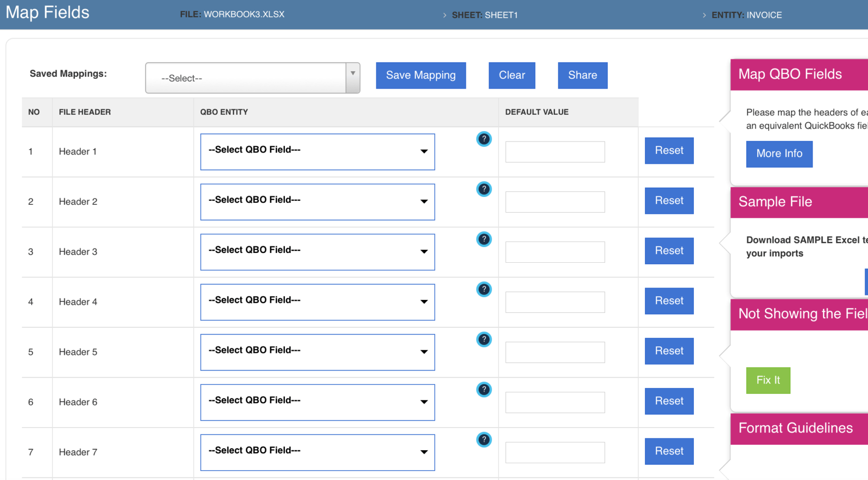The height and width of the screenshot is (480, 868).
Task: Choose QBO field for Header 7
Action: point(318,452)
